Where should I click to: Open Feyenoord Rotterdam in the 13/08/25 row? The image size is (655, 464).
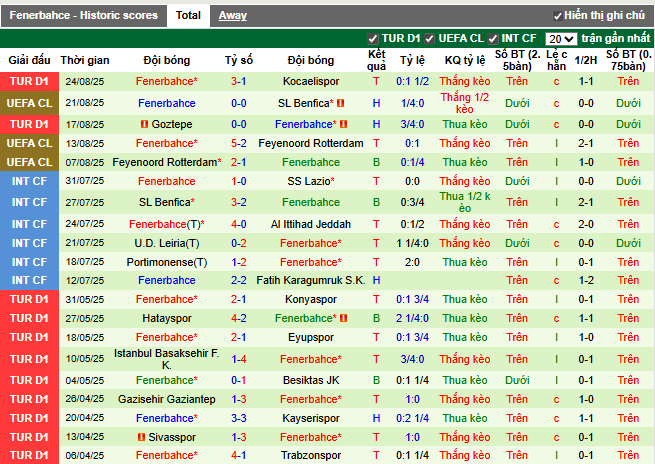[311, 143]
